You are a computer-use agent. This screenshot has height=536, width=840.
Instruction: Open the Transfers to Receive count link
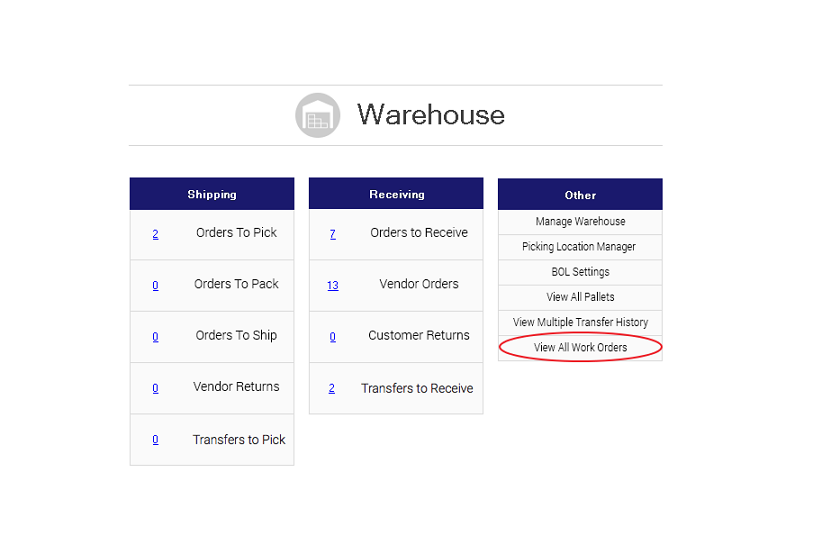(x=332, y=389)
